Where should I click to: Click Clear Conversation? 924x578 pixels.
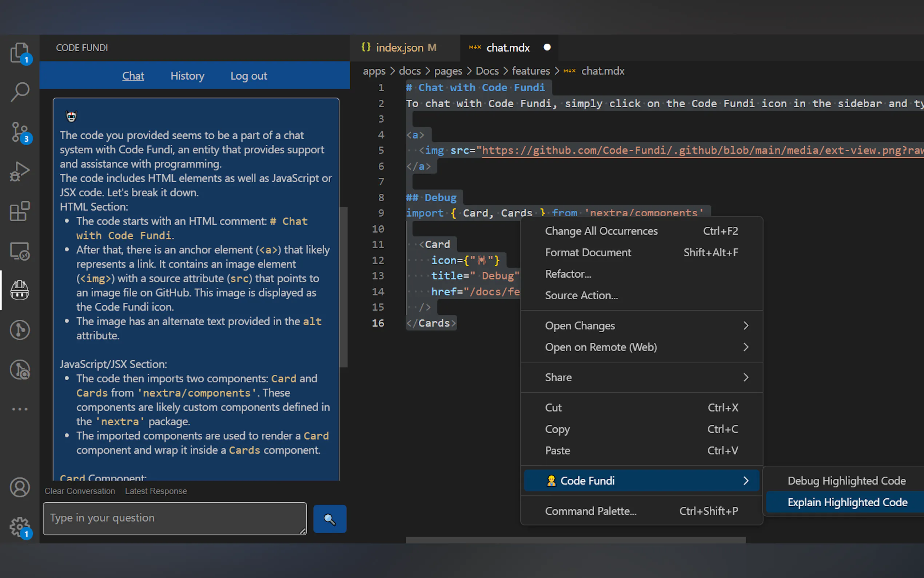coord(80,491)
